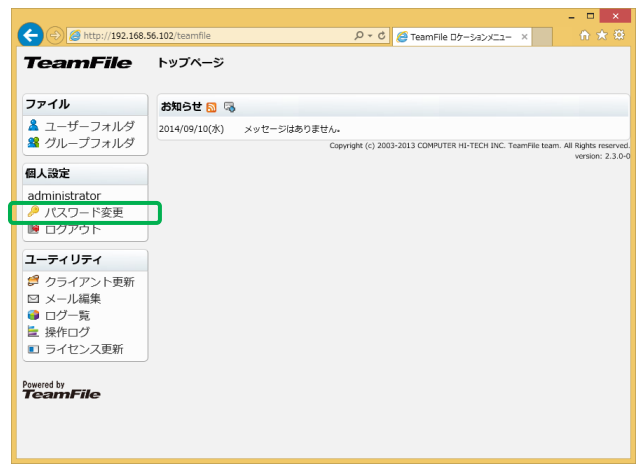This screenshot has width=643, height=470.
Task: Expand the address bar search dropdown arrow
Action: coord(370,36)
